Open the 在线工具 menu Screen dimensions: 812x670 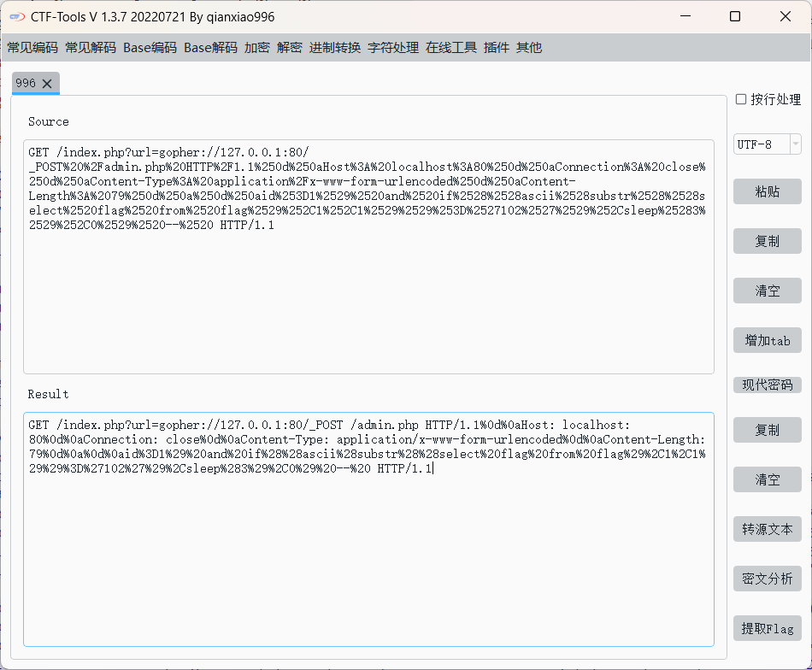451,48
